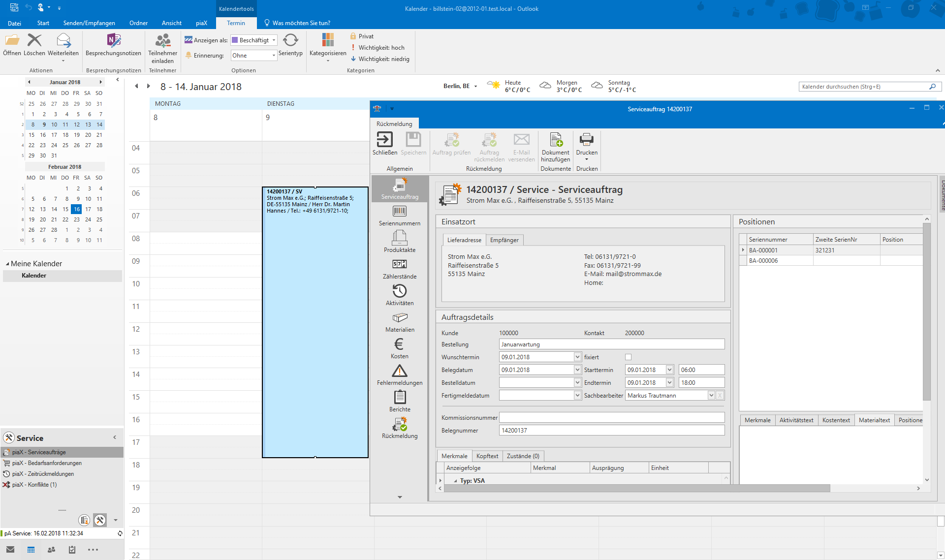Collapse the Meine Kalender group
945x560 pixels.
[7, 264]
